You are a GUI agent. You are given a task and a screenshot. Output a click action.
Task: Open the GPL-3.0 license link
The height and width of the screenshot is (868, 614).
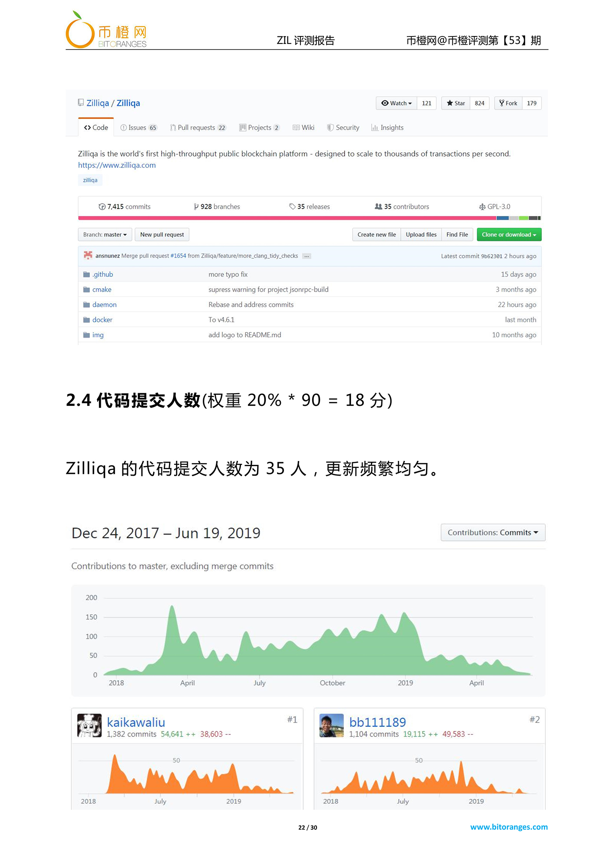pyautogui.click(x=495, y=207)
